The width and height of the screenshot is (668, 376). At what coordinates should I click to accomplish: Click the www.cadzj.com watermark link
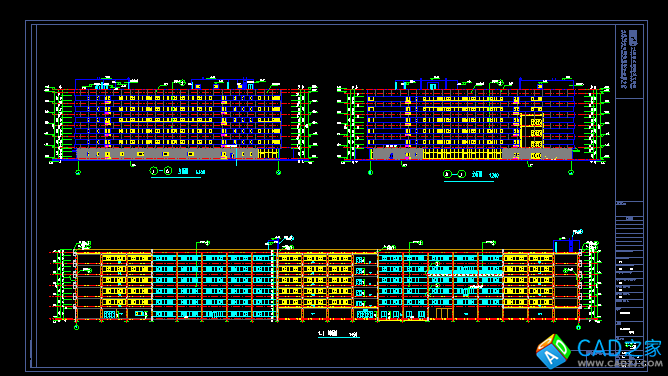tap(619, 363)
